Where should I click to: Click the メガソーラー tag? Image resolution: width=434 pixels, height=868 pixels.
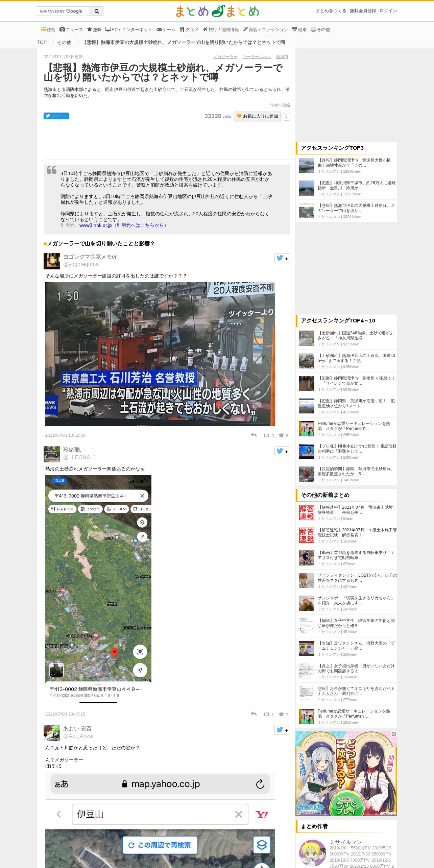[x=225, y=57]
